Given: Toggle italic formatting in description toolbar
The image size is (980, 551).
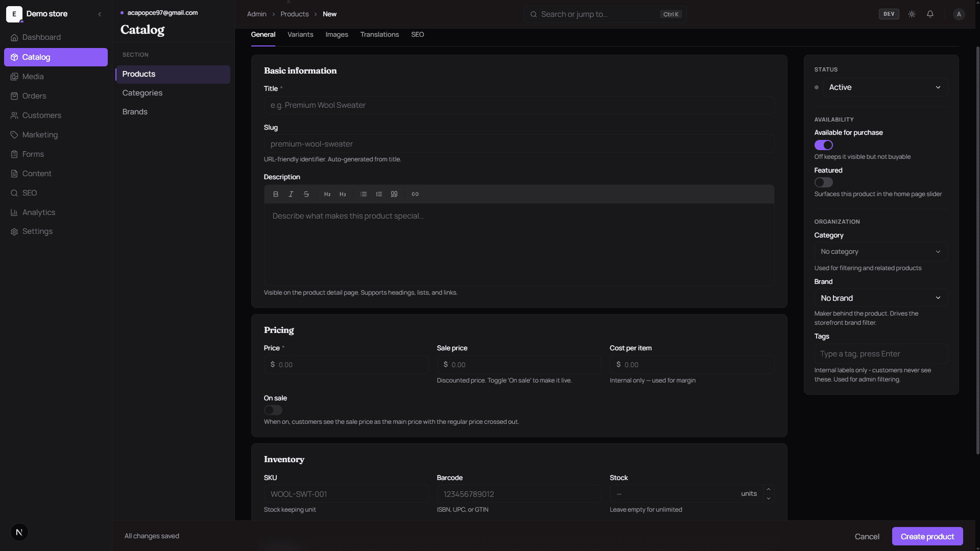Looking at the screenshot, I should coord(291,194).
